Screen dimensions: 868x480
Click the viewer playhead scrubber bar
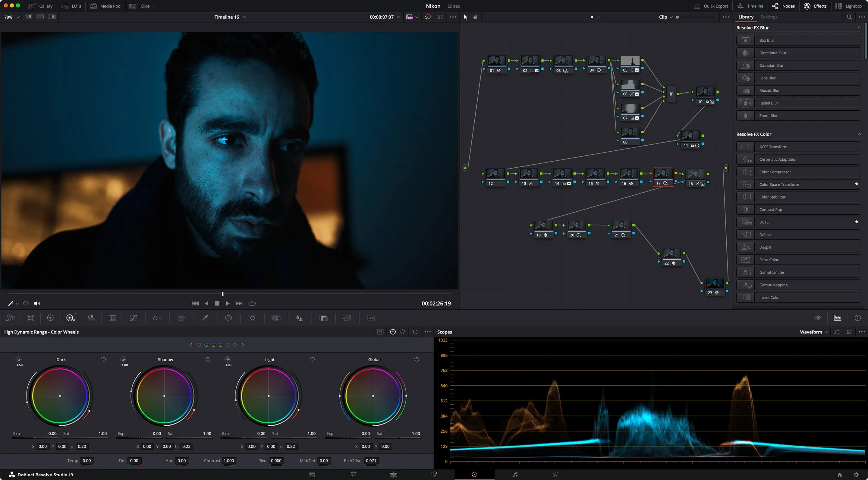click(229, 294)
